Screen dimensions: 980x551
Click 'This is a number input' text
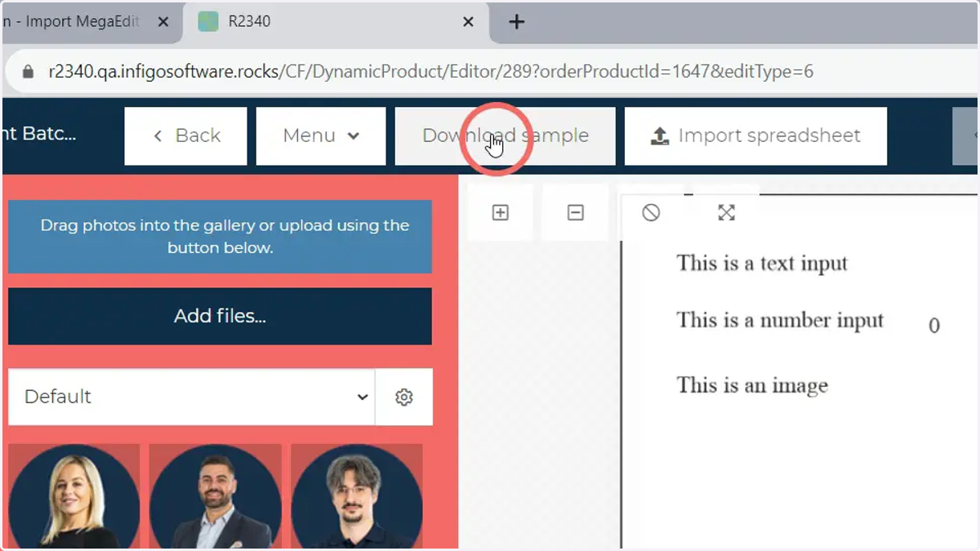click(x=780, y=320)
